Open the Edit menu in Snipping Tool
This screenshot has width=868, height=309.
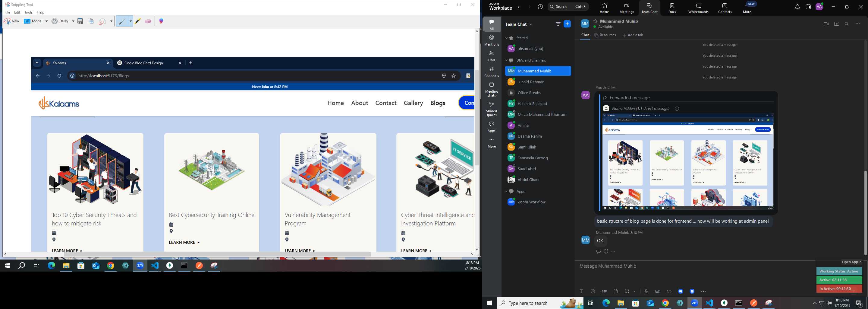tap(17, 12)
